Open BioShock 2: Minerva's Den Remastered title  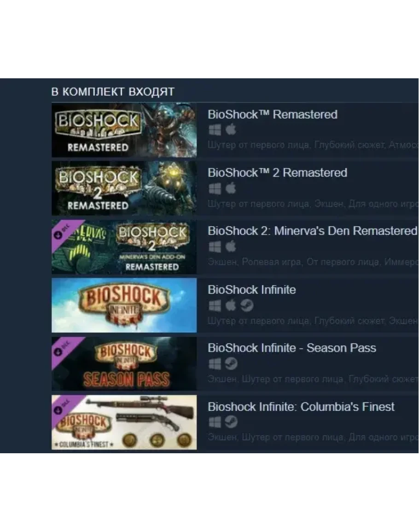(313, 231)
